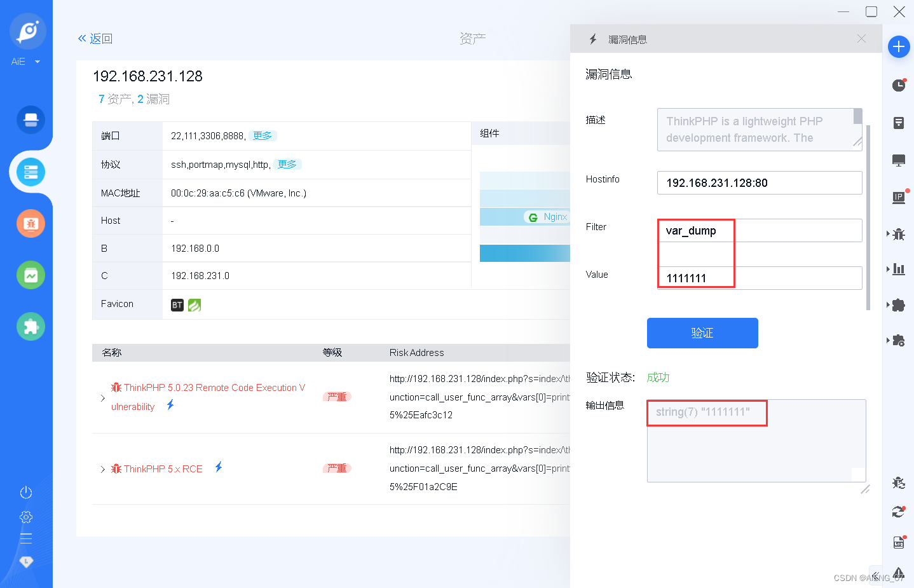Viewport: 914px width, 588px height.
Task: Click the vulnerability panel vertical scrollbar
Action: [x=868, y=217]
